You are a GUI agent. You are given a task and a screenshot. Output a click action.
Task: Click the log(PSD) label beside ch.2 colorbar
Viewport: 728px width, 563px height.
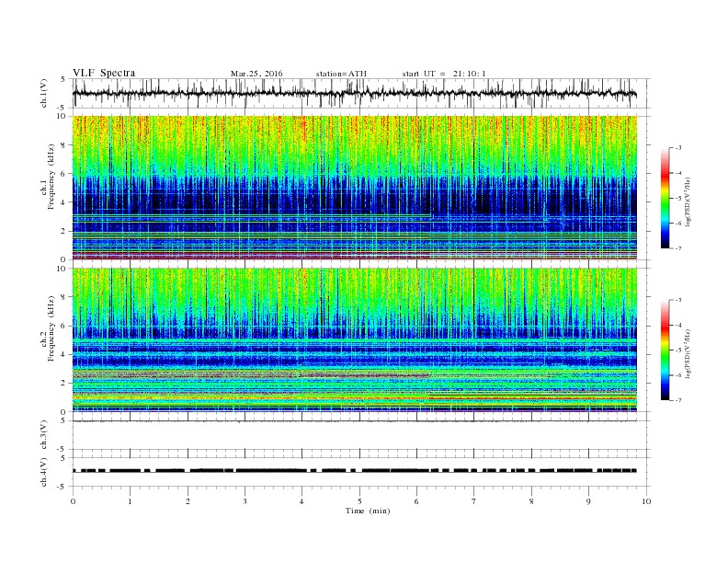688,353
